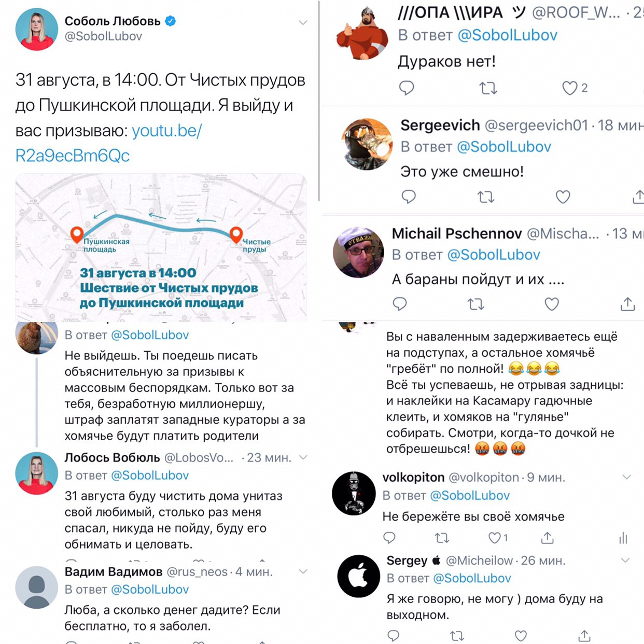
Task: Share Michail Pschennov's tweet
Action: (x=627, y=304)
